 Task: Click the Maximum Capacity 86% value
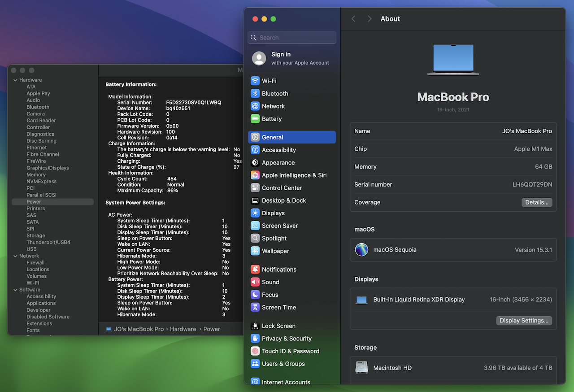[173, 190]
